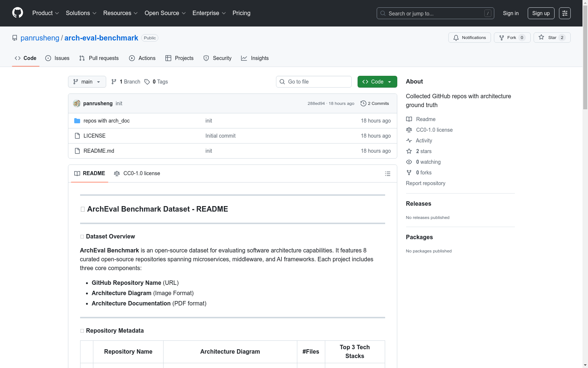Open the command palette icon button
Image resolution: width=588 pixels, height=368 pixels.
(565, 13)
